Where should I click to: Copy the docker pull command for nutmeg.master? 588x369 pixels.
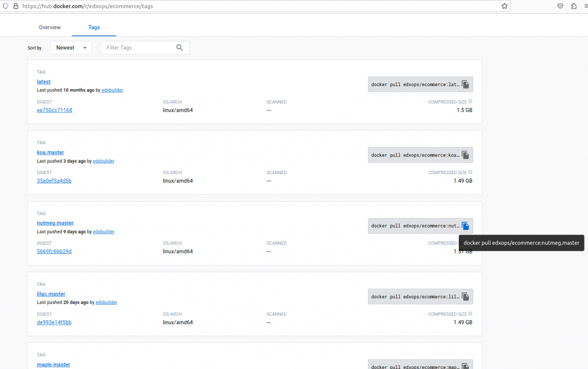(465, 226)
